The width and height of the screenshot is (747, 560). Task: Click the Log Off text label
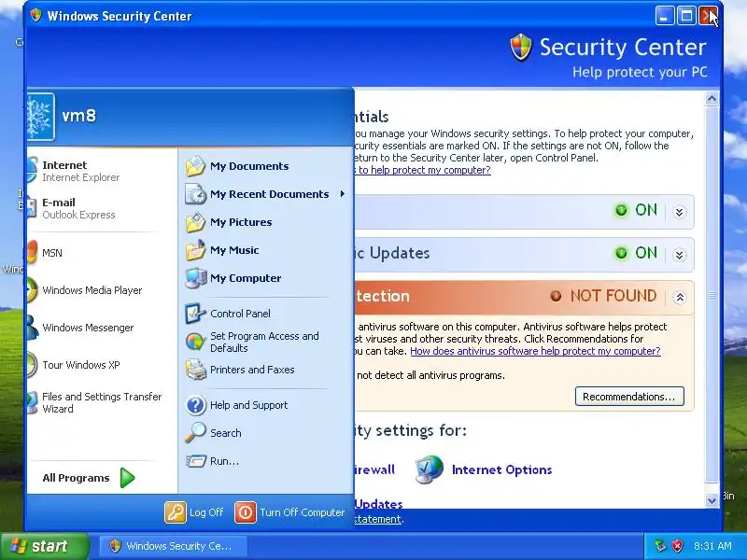206,512
